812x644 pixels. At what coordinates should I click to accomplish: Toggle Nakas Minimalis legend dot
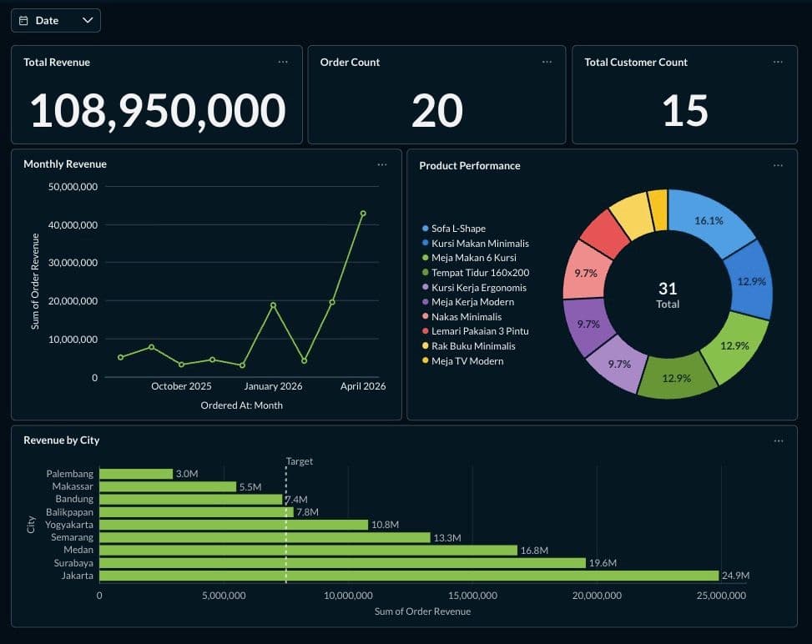click(425, 316)
